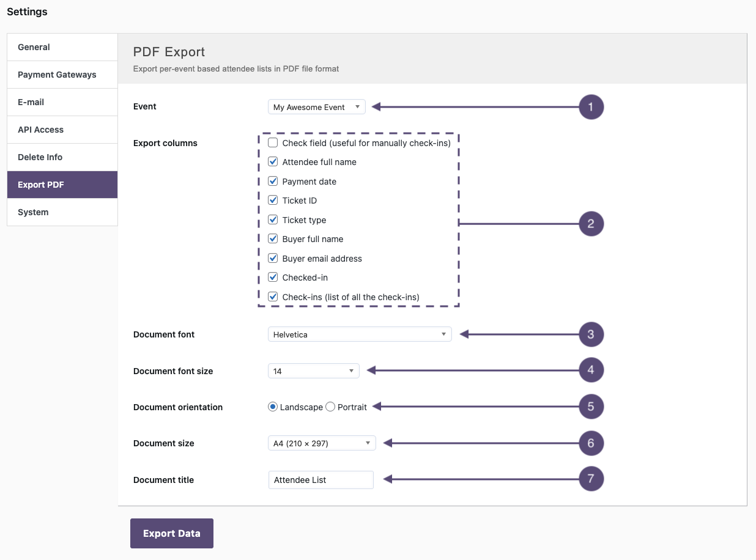Open the Document font Helvetica dropdown
This screenshot has height=560, width=756.
pyautogui.click(x=359, y=334)
